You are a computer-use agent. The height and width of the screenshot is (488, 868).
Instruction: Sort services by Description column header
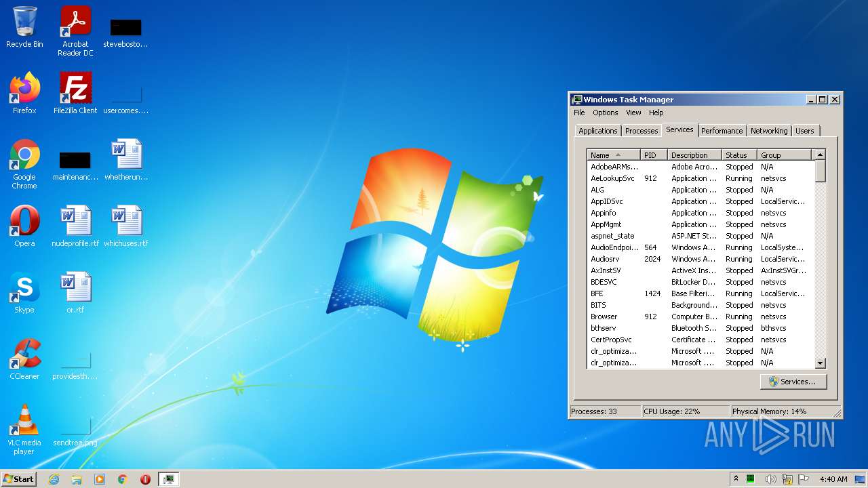(694, 155)
